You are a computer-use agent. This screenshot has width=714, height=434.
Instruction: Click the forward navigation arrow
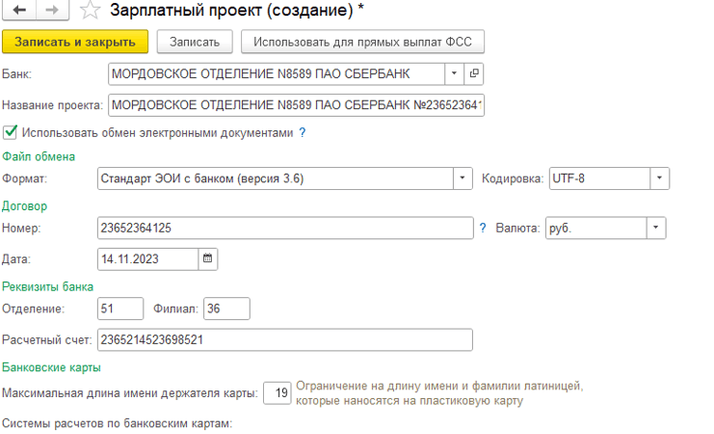(x=52, y=11)
